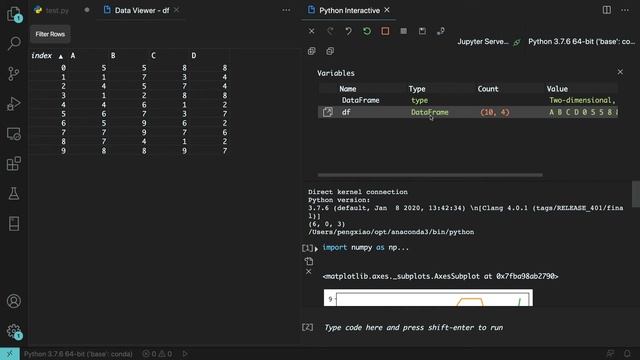Screen dimensions: 640x360
Task: Sort by the index column header
Action: coord(47,56)
